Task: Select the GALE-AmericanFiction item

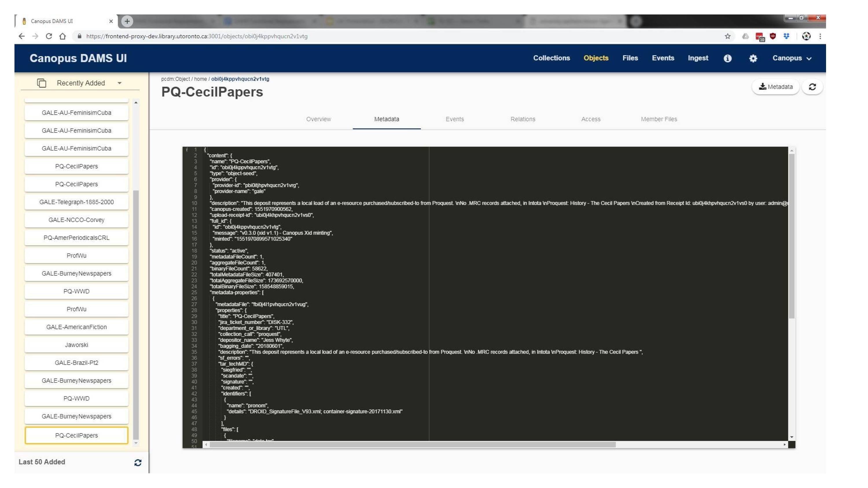Action: 76,327
